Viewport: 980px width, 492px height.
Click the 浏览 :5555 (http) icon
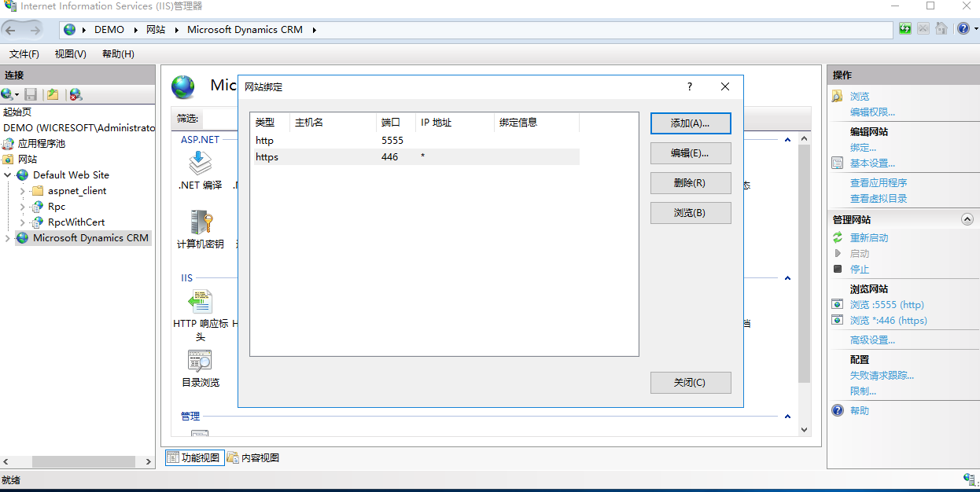pyautogui.click(x=838, y=304)
